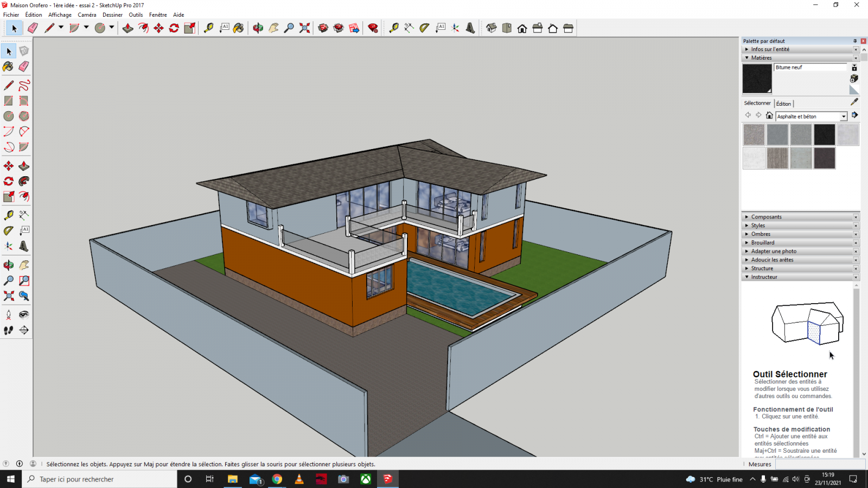
Task: Choose the black Bitume neuf swatch
Action: click(x=824, y=134)
